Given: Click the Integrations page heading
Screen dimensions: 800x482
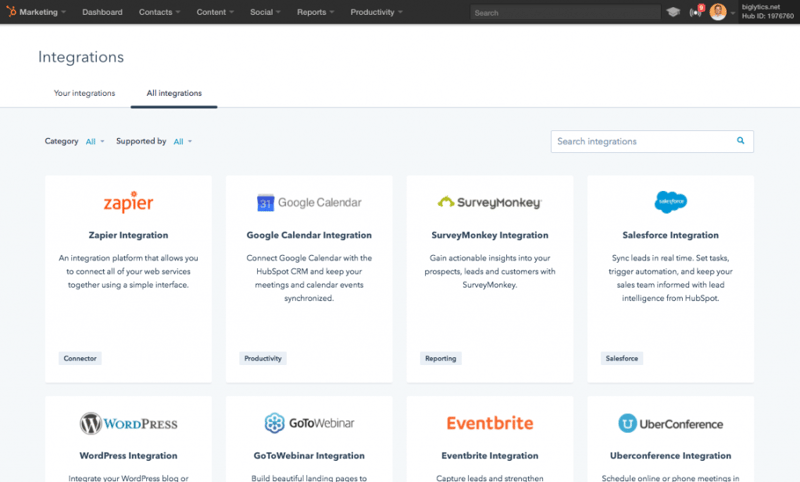Looking at the screenshot, I should (81, 57).
